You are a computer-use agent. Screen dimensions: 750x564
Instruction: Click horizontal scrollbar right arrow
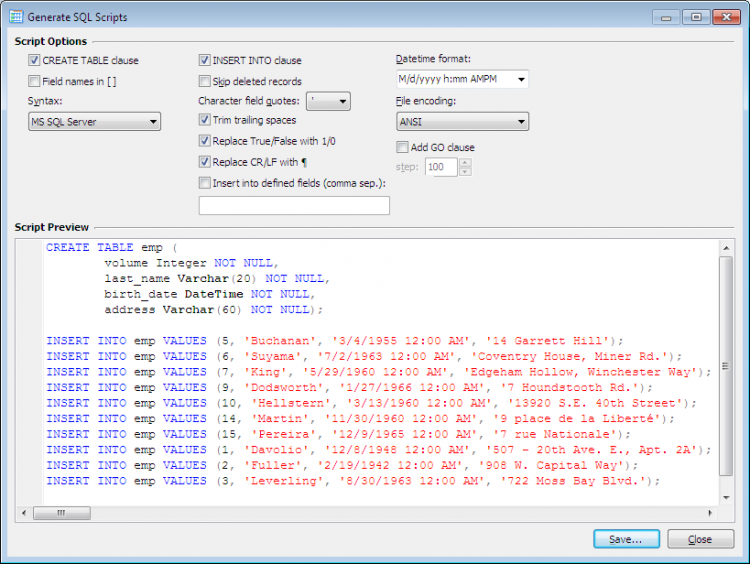tap(710, 513)
